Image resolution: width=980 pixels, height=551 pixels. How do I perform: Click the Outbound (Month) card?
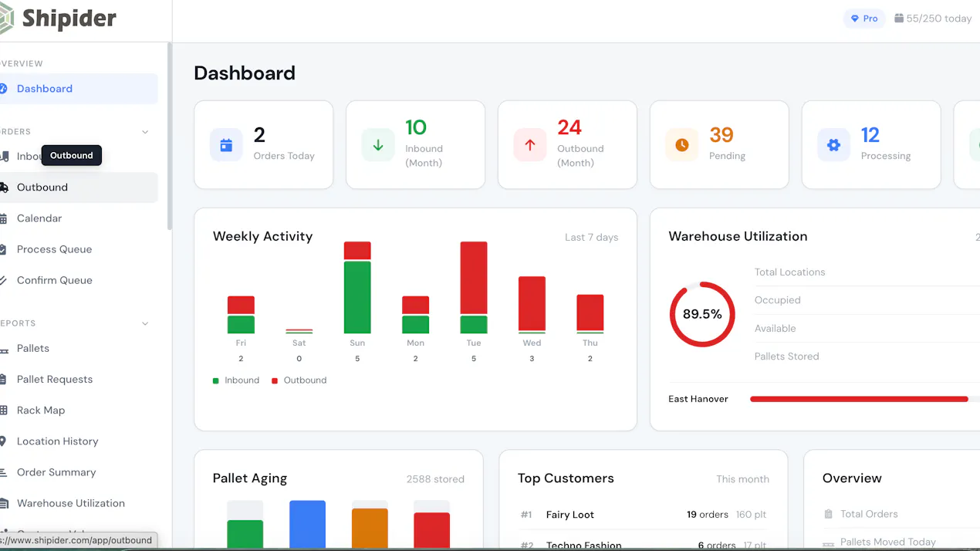coord(567,144)
